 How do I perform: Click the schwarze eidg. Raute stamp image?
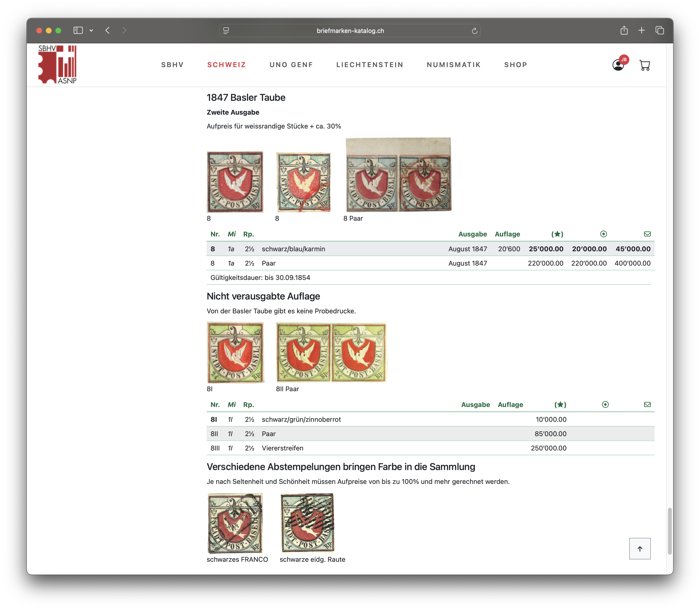click(307, 523)
